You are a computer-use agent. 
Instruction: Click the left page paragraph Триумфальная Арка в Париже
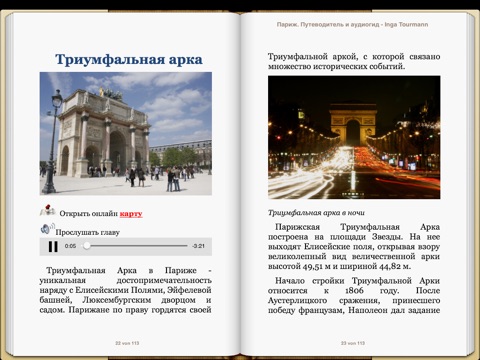[126, 290]
